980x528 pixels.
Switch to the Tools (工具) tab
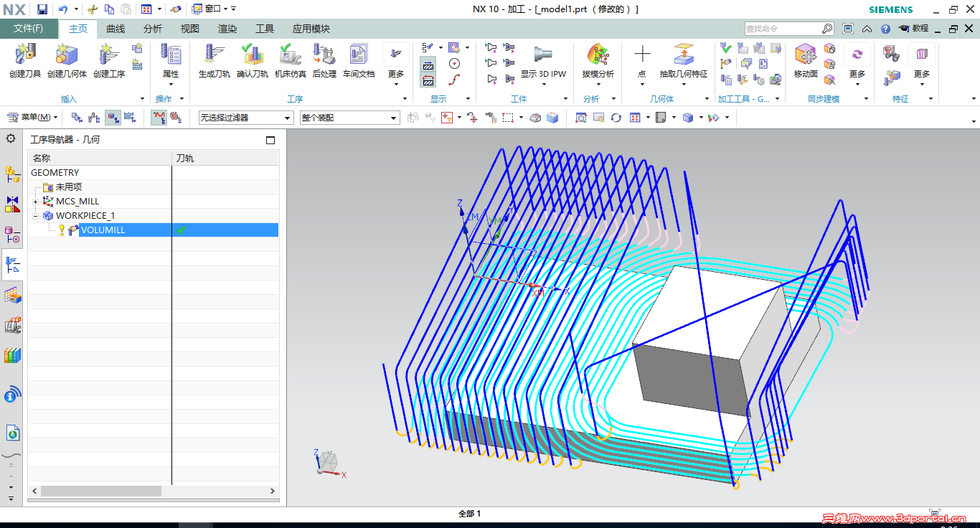click(265, 29)
